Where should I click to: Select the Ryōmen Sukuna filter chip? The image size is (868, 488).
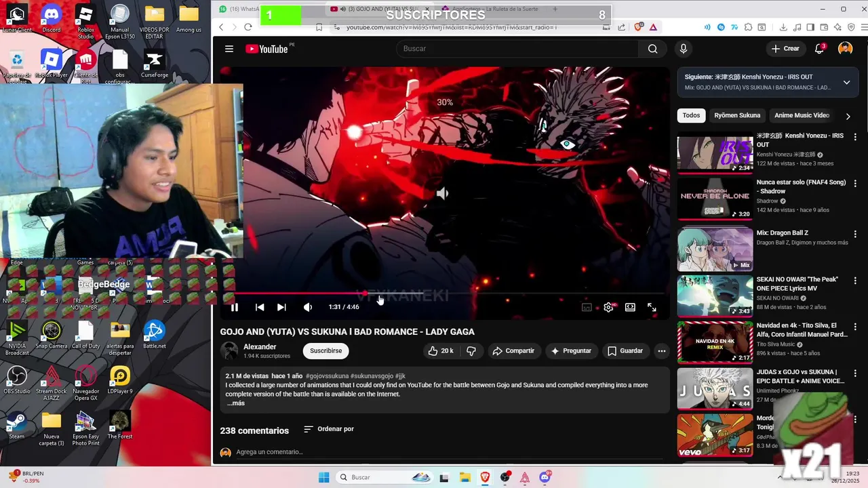tap(737, 115)
